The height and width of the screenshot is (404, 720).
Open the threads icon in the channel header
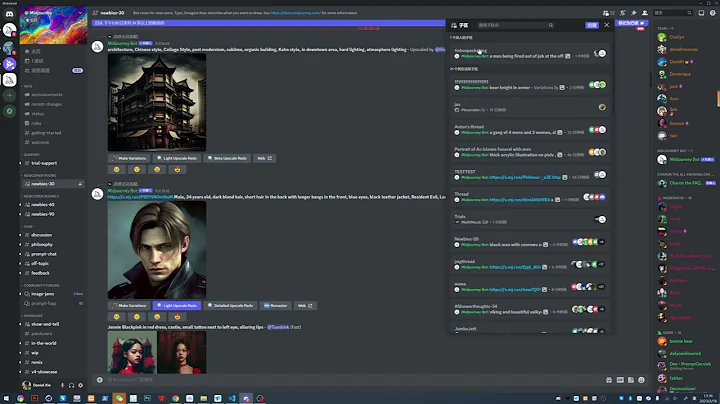point(608,13)
